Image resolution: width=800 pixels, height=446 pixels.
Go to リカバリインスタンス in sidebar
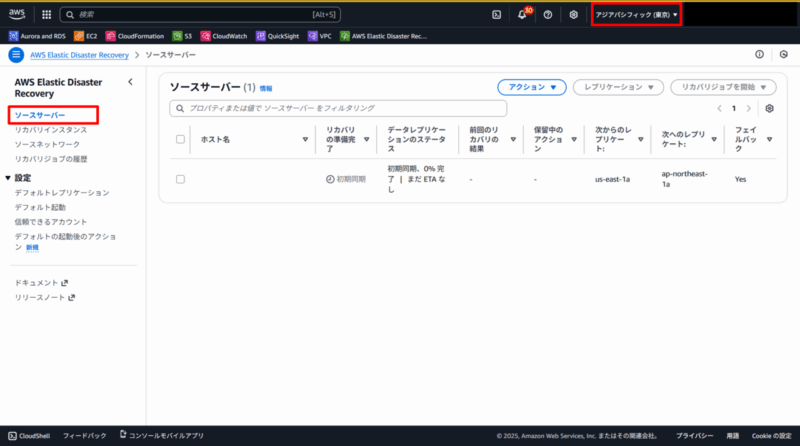[x=50, y=130]
